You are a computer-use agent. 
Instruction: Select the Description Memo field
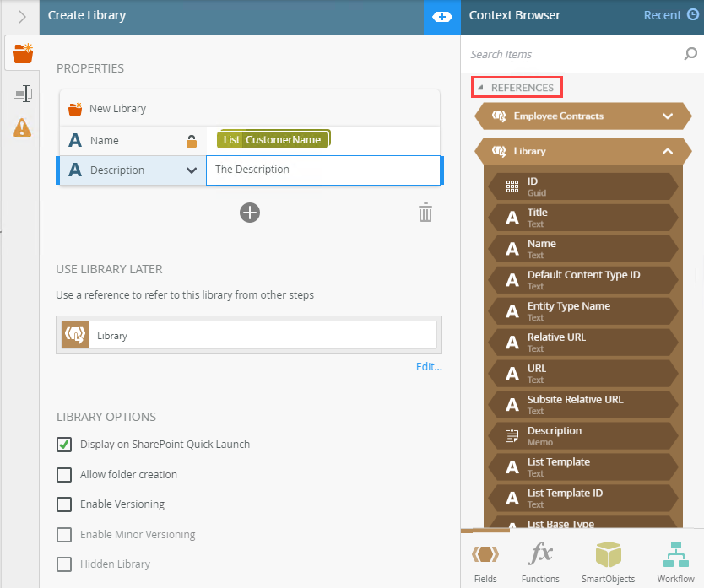click(583, 436)
